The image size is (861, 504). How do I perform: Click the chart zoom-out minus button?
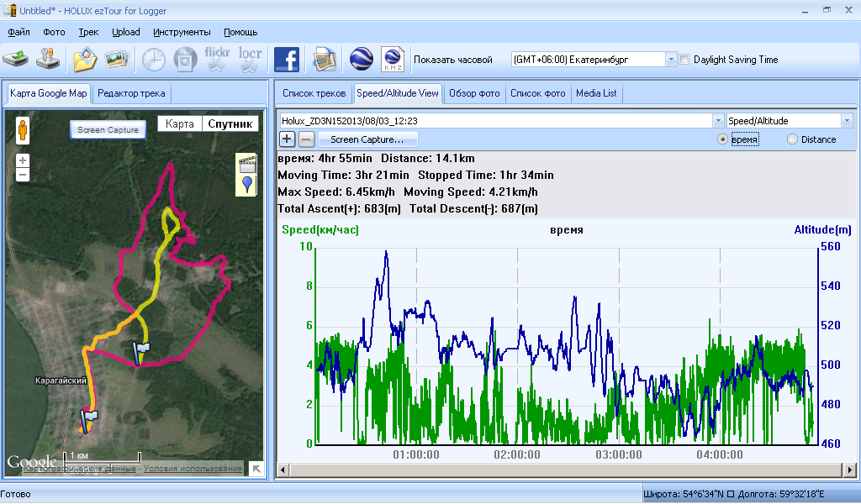(306, 139)
